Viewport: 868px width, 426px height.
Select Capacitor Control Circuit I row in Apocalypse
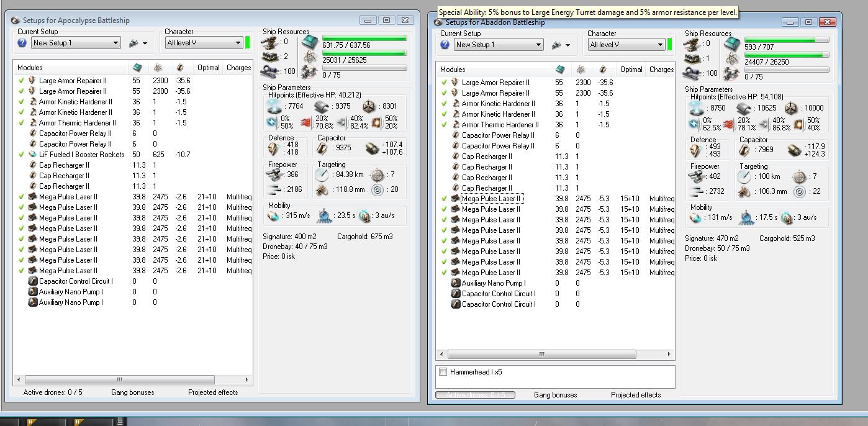coord(133,281)
